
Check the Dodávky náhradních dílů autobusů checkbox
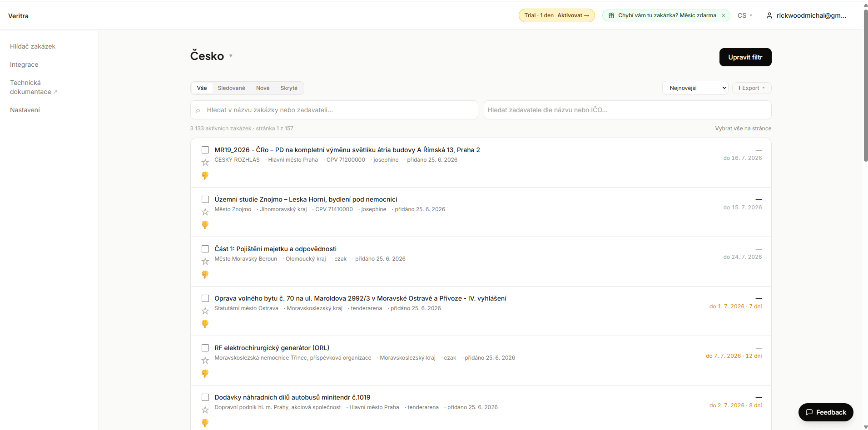coord(205,397)
